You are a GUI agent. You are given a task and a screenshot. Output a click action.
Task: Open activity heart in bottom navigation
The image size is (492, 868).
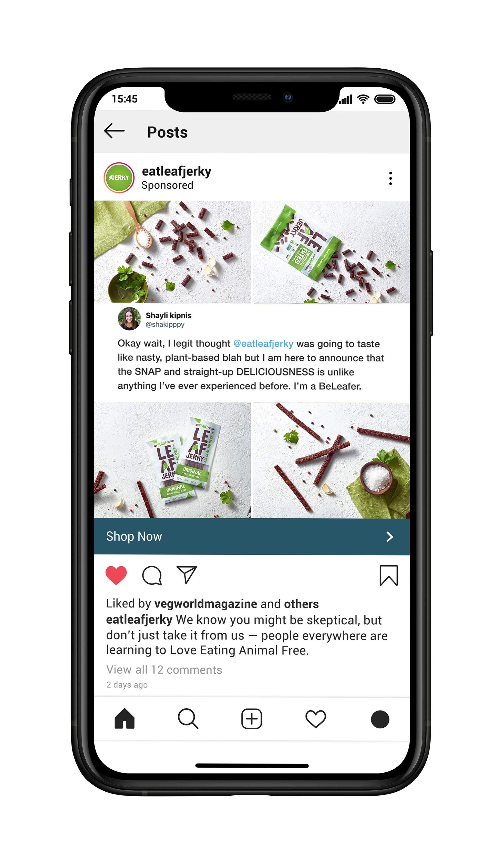click(x=316, y=719)
